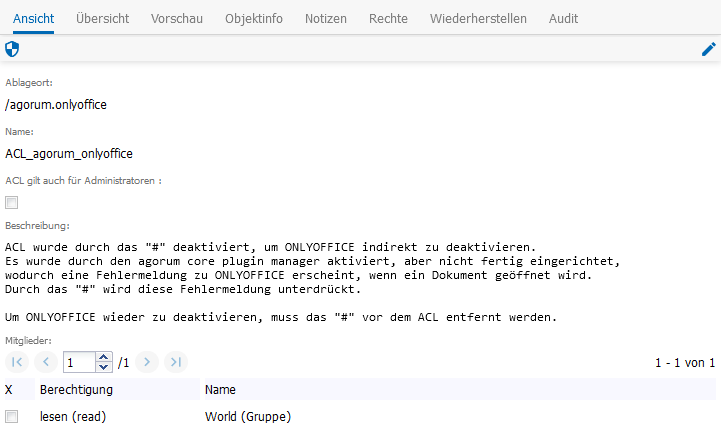Image resolution: width=721 pixels, height=434 pixels.
Task: Go to previous members page
Action: click(x=46, y=362)
